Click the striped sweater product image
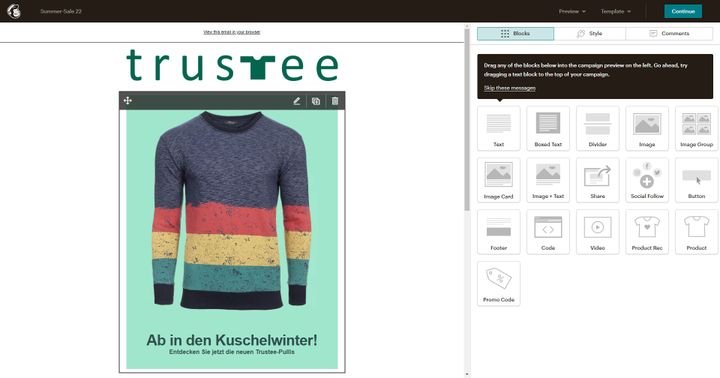The width and height of the screenshot is (720, 378). [x=232, y=210]
